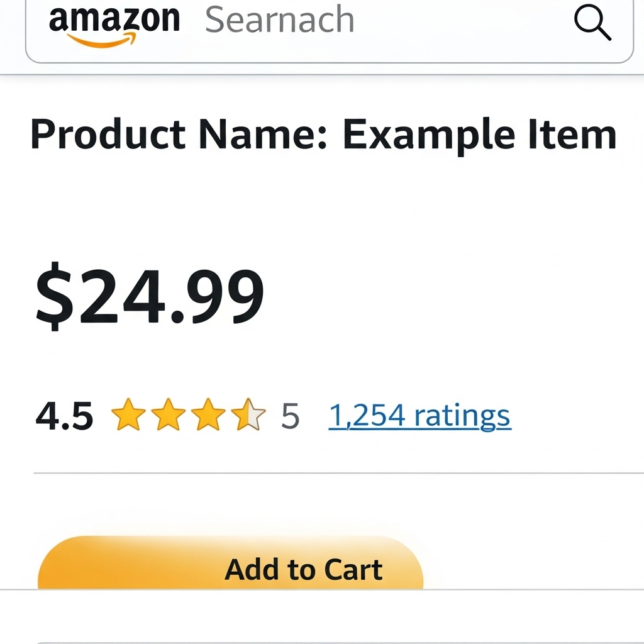This screenshot has width=644, height=644.
Task: Click the "Example Item" title text
Action: point(479,134)
